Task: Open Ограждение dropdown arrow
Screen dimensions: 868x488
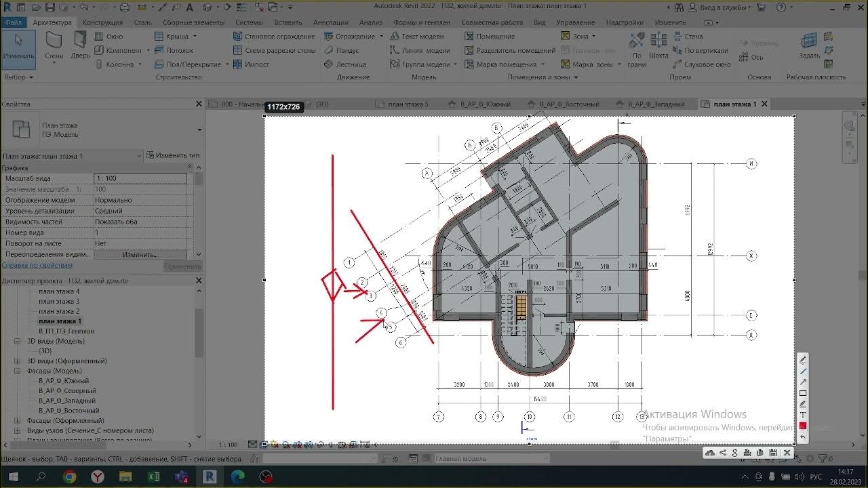Action: [x=382, y=37]
